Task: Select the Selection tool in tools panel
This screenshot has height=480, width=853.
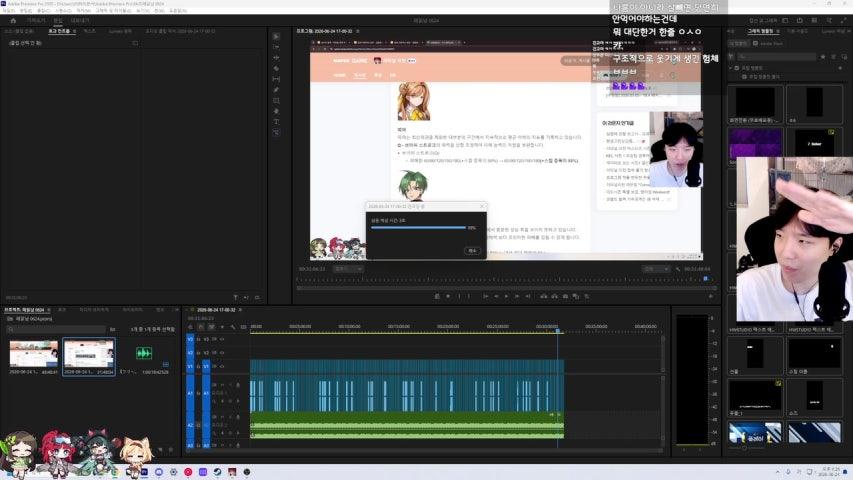Action: pos(276,36)
